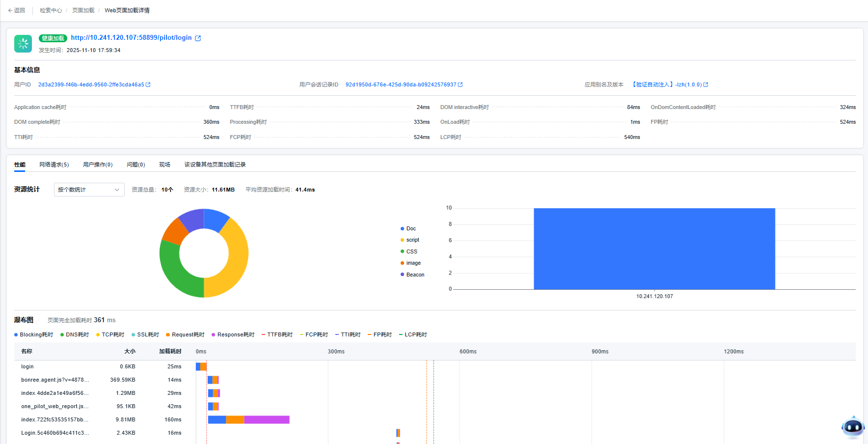
Task: Click the green page loading status icon
Action: coord(23,44)
